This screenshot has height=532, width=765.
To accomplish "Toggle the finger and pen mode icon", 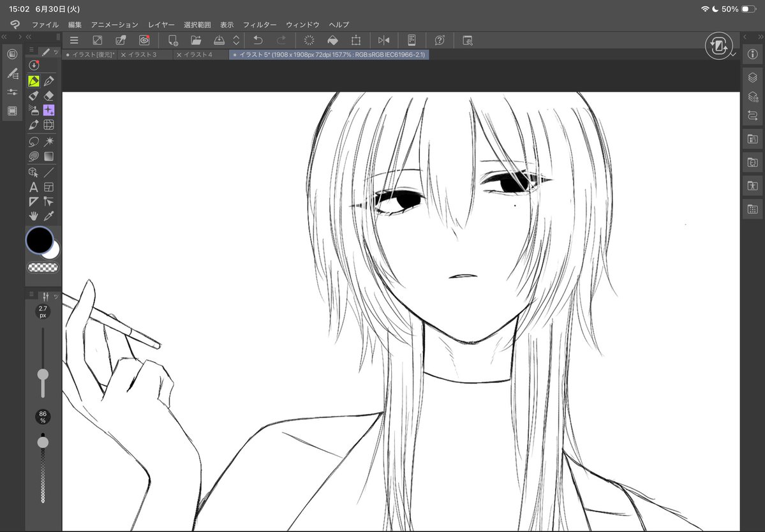I will coord(121,40).
